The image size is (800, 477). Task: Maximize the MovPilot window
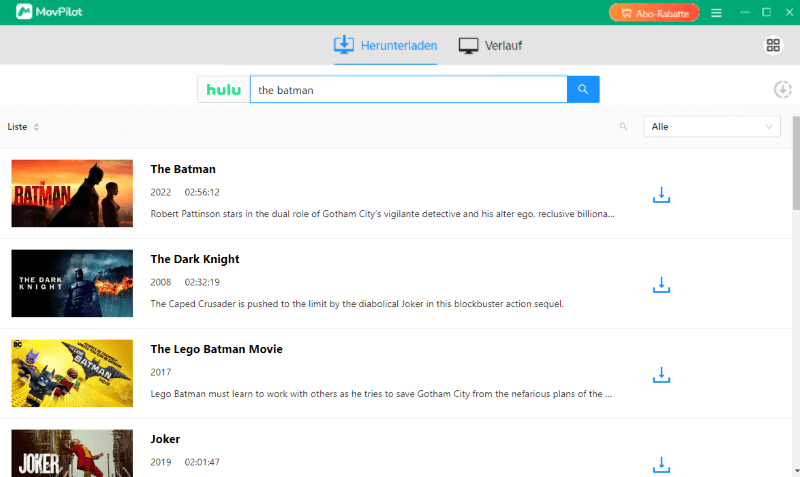(766, 12)
